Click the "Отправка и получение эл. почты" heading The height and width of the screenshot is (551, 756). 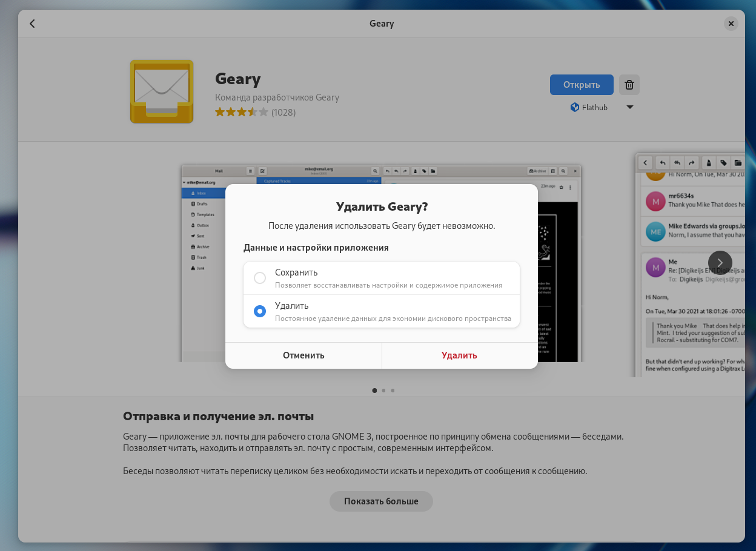click(218, 417)
